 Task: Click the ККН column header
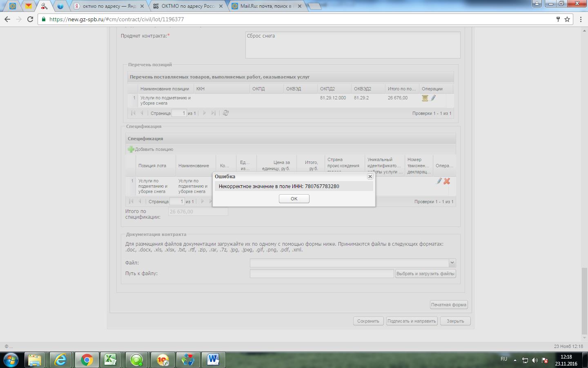(x=222, y=89)
